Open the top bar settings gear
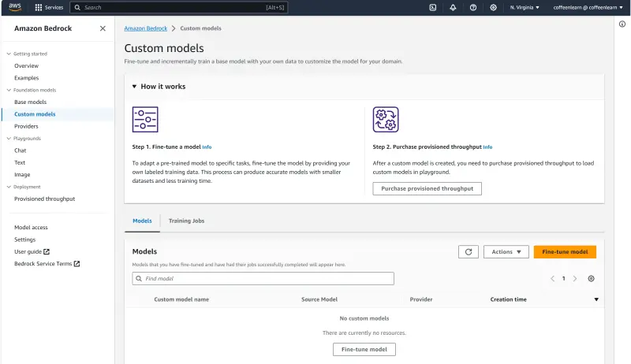631x364 pixels. (x=493, y=7)
